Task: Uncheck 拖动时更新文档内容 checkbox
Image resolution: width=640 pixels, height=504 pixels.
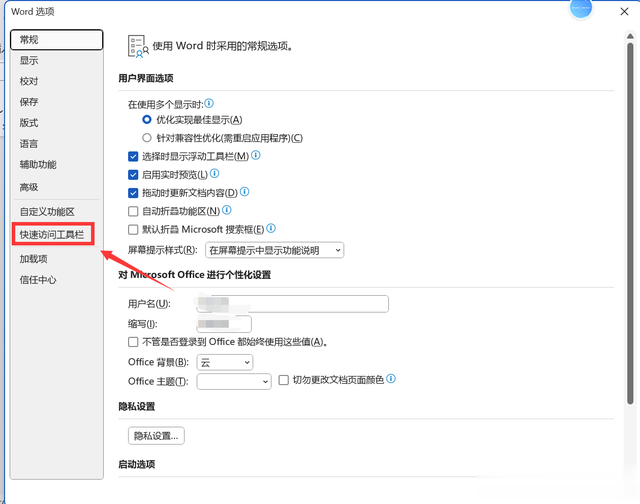Action: pyautogui.click(x=133, y=193)
